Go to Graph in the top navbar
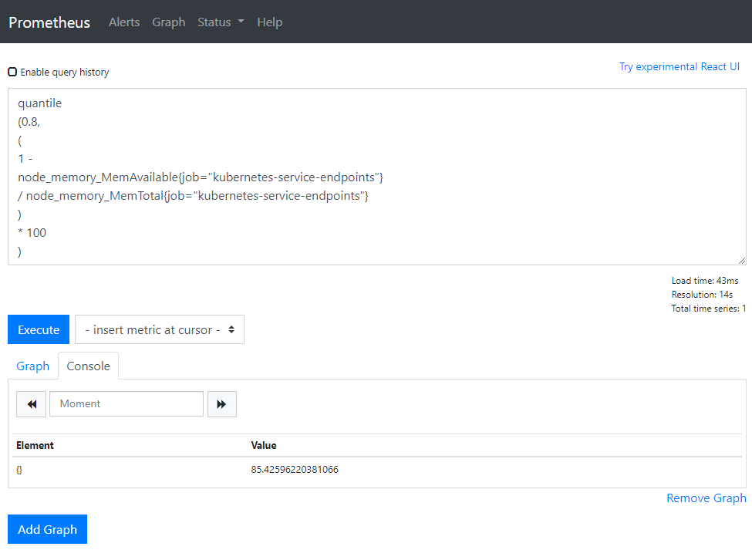This screenshot has width=752, height=560. [168, 22]
